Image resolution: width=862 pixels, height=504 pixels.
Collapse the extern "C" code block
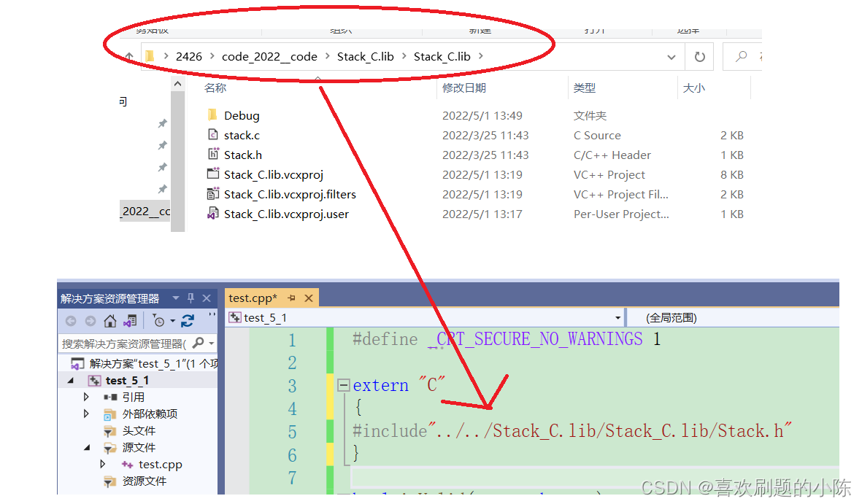tap(344, 384)
